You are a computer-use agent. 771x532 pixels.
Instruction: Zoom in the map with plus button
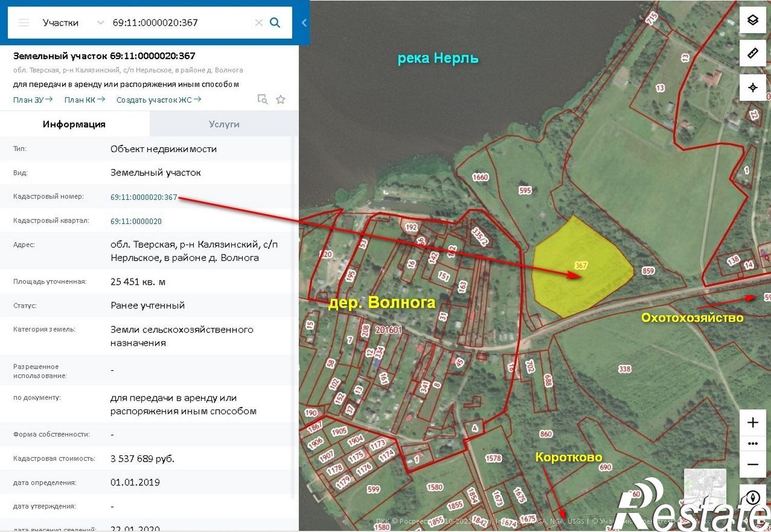tap(752, 423)
